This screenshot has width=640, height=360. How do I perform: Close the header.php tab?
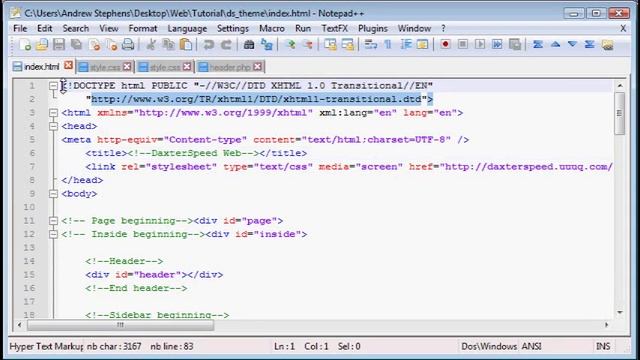click(257, 66)
